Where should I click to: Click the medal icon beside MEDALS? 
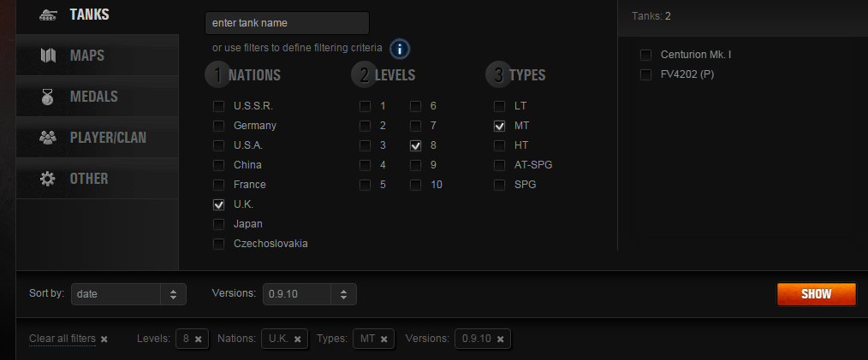click(48, 97)
